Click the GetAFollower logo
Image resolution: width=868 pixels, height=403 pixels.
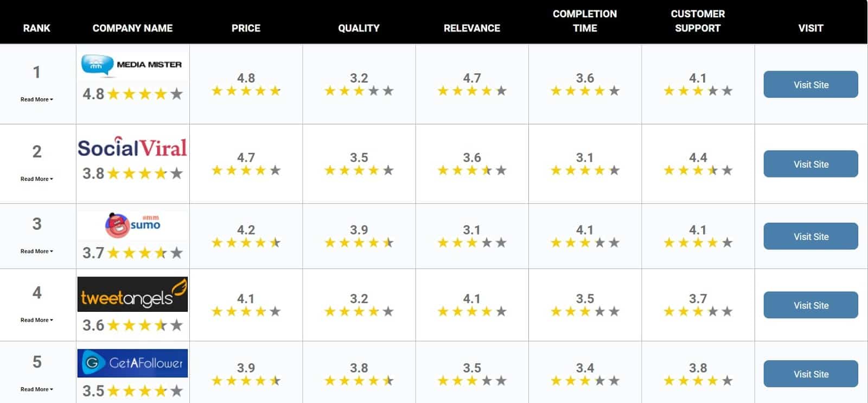[x=132, y=363]
